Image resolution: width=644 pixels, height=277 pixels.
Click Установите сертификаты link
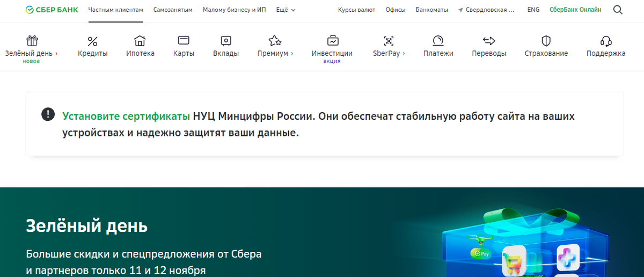coord(126,116)
